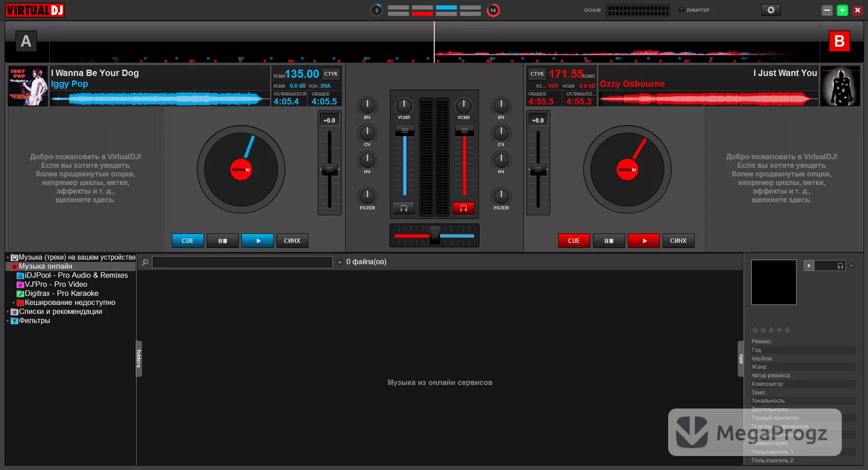Screen dimensions: 868x470
Task: Select deck B red letter badge
Action: (840, 41)
